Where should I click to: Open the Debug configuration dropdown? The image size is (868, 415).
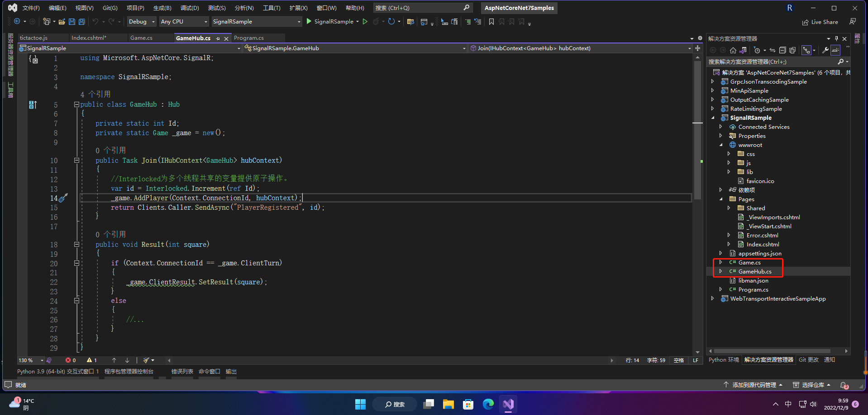coord(142,22)
